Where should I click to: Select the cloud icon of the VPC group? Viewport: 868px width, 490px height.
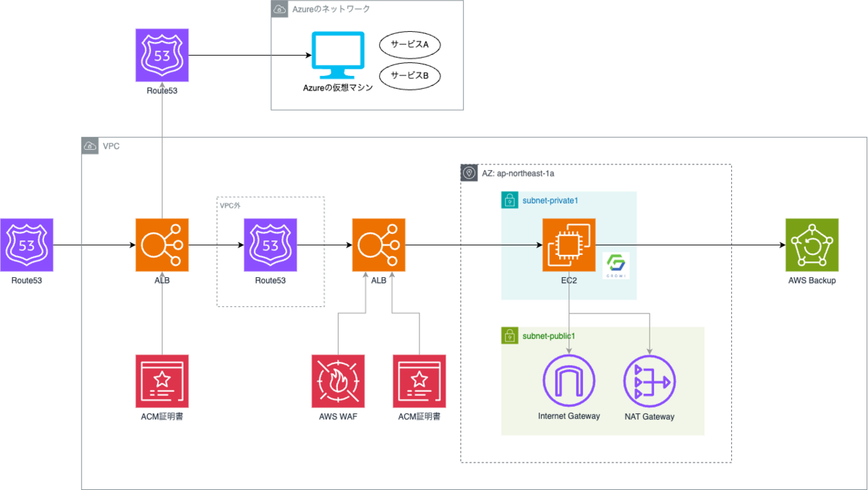pyautogui.click(x=90, y=145)
